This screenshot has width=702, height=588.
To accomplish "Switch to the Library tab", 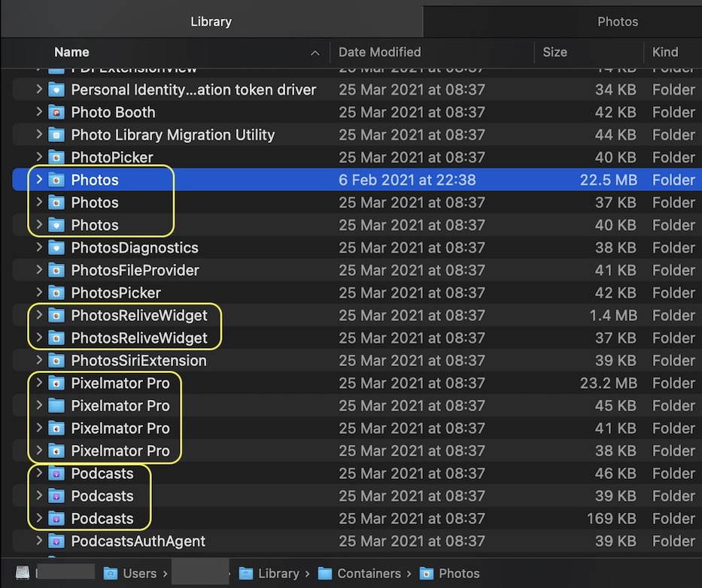I will pyautogui.click(x=211, y=22).
